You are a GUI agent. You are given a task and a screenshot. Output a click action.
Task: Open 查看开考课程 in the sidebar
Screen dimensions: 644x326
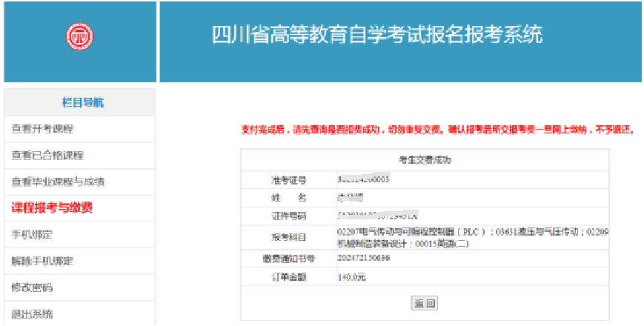[x=42, y=129]
